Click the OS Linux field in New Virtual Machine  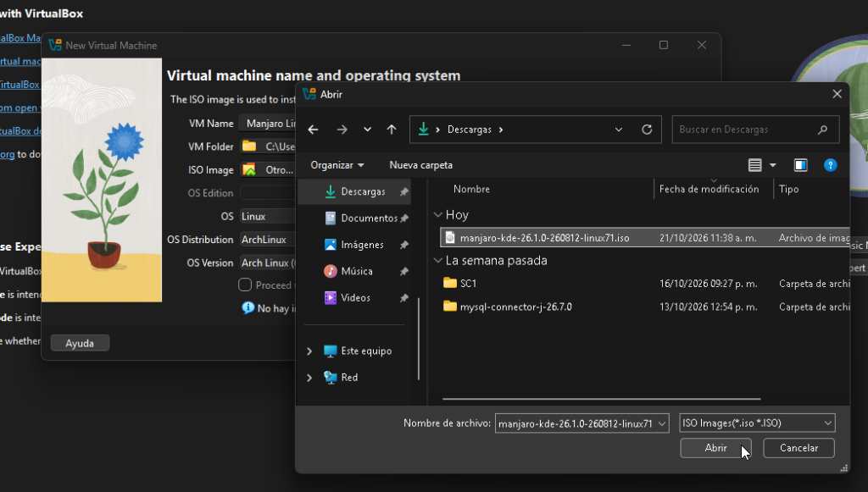267,216
